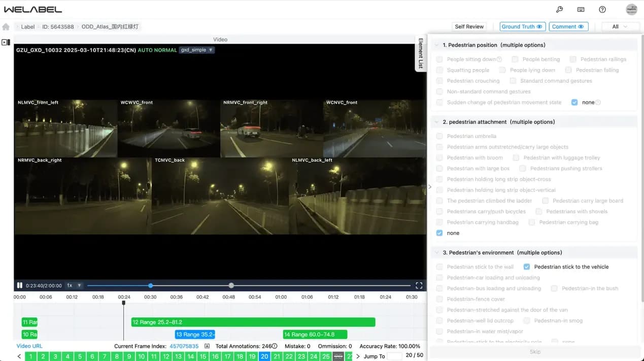Pause the video playback
Screen dimensions: 644x361
20,285
